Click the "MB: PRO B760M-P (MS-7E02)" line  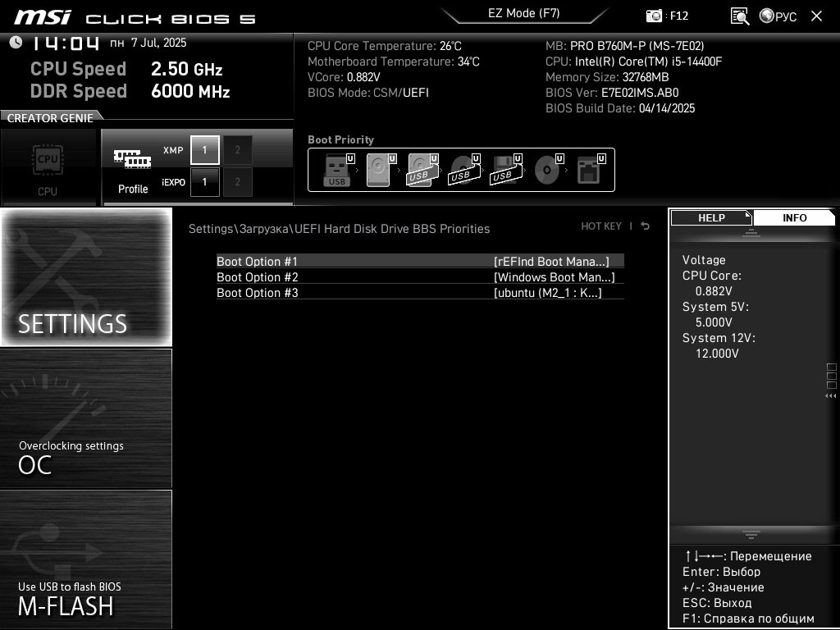pyautogui.click(x=624, y=46)
